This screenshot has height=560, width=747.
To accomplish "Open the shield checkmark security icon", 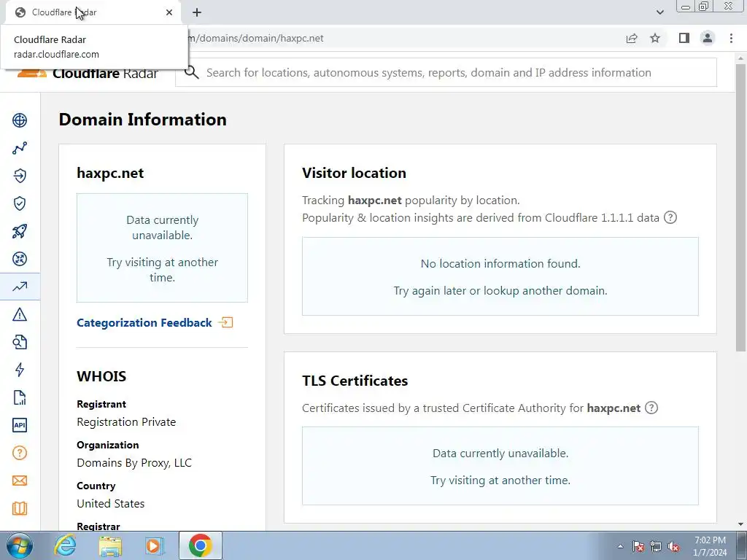I will 20,204.
